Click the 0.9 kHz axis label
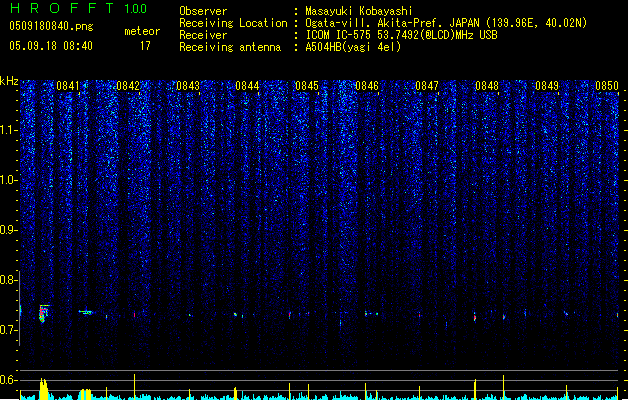629x400 pixels. pyautogui.click(x=8, y=230)
